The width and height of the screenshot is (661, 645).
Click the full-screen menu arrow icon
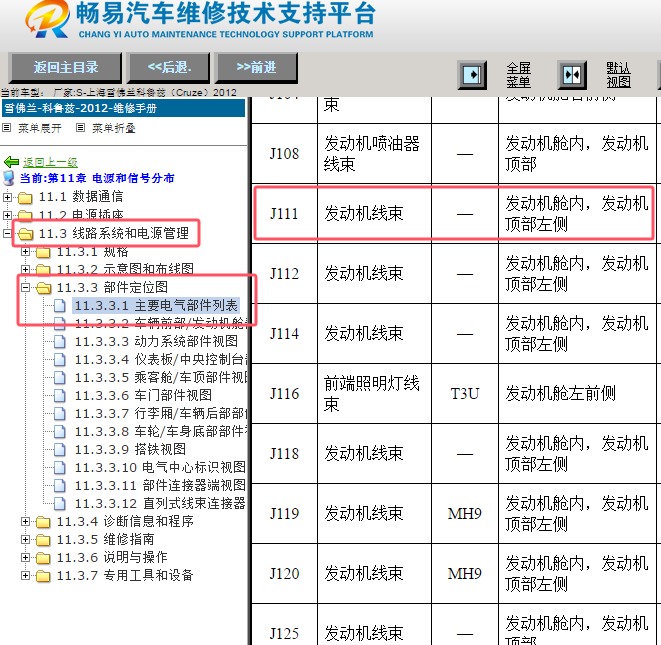(472, 75)
